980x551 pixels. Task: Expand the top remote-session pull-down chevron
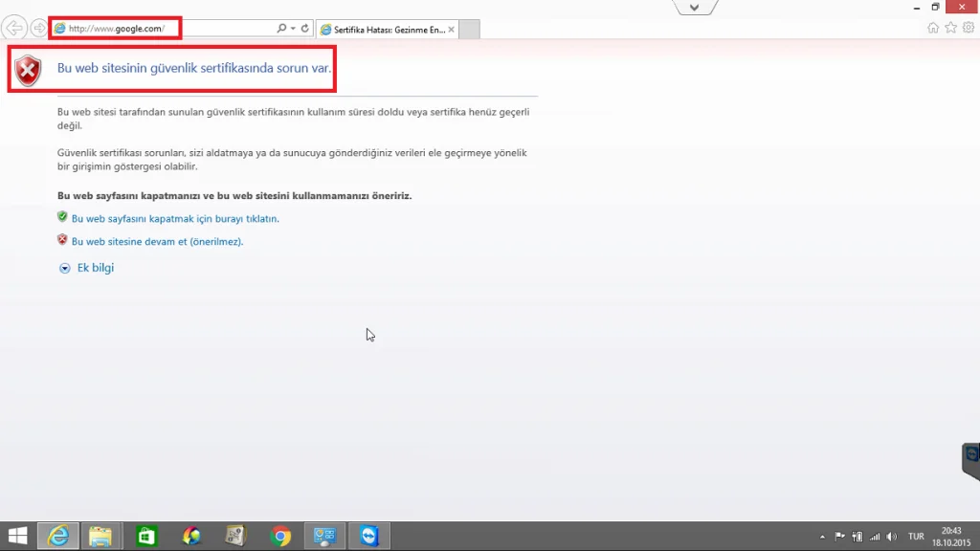click(695, 8)
